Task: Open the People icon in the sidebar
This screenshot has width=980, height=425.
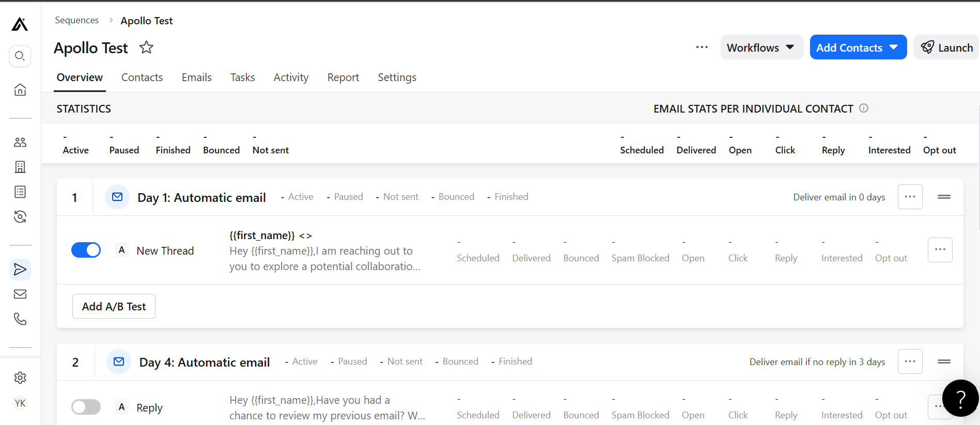Action: pos(20,143)
